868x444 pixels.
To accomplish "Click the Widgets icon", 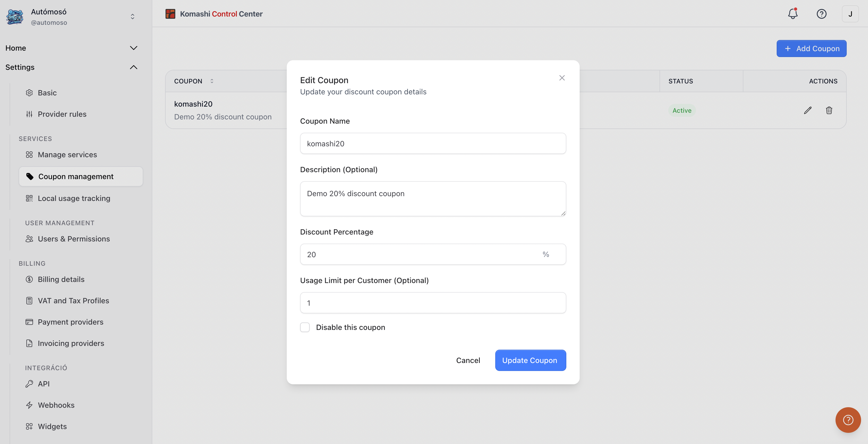I will 29,426.
